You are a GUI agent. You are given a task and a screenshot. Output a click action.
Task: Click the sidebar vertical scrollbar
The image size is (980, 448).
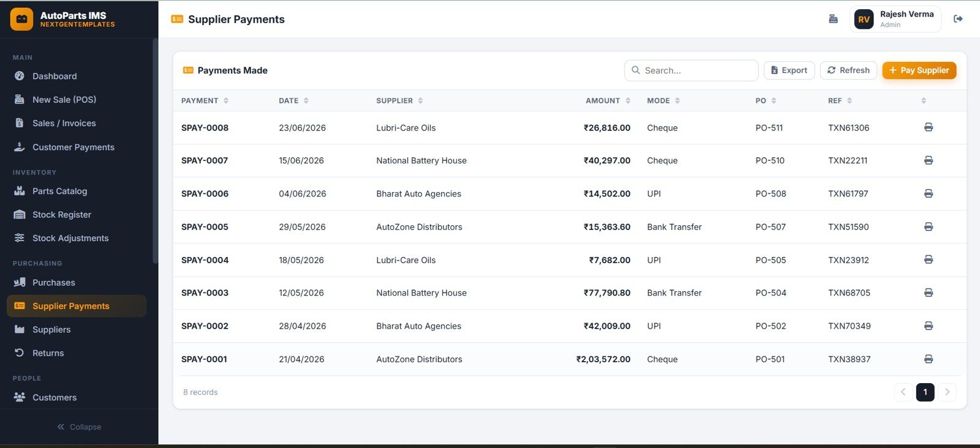tap(155, 151)
